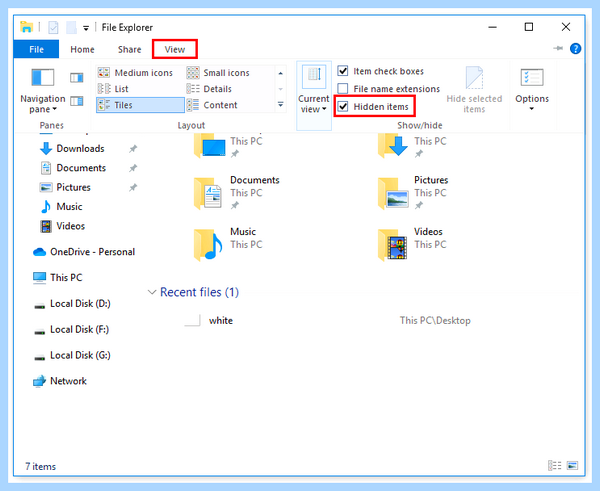Toggle the Details pane icon
This screenshot has width=600, height=491.
(x=77, y=101)
